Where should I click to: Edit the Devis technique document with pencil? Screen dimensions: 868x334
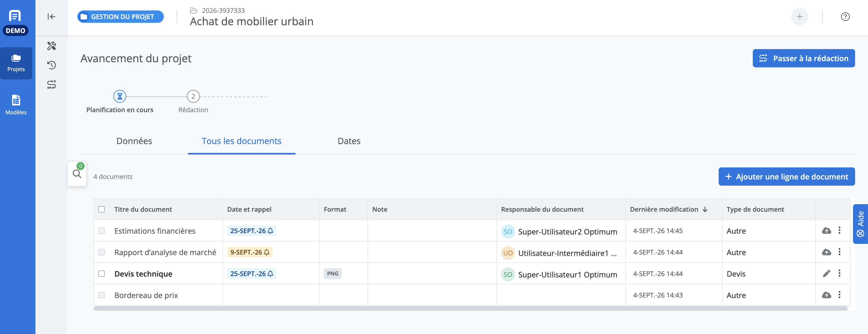click(826, 273)
